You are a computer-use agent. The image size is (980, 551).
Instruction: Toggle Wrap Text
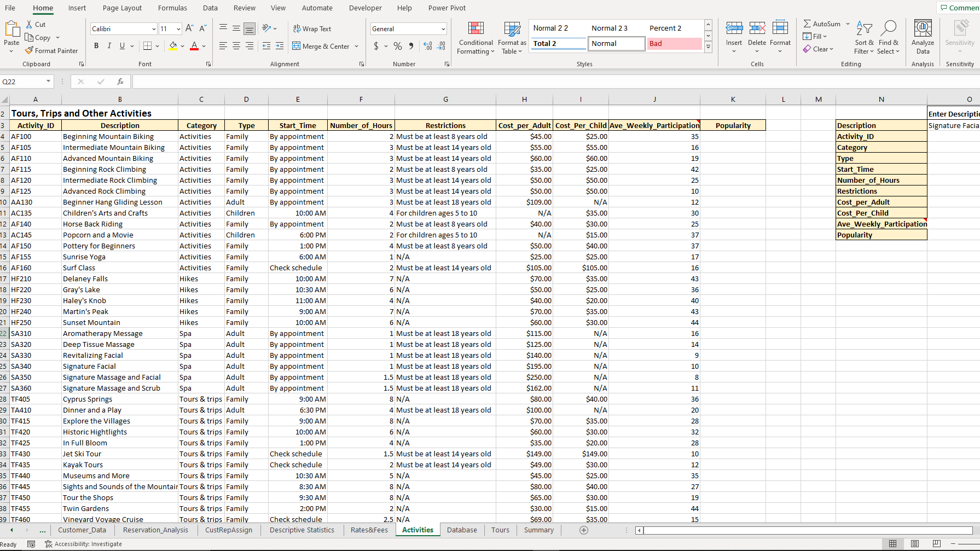point(312,28)
